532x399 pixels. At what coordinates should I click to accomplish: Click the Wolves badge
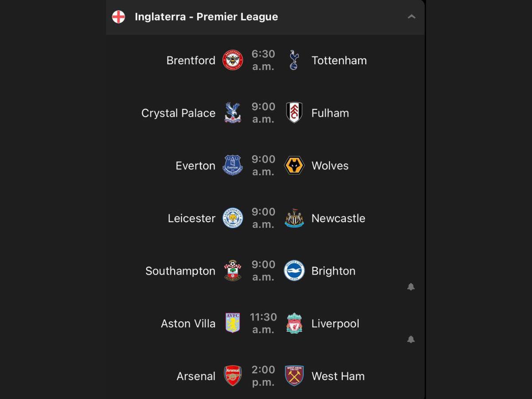tap(294, 165)
